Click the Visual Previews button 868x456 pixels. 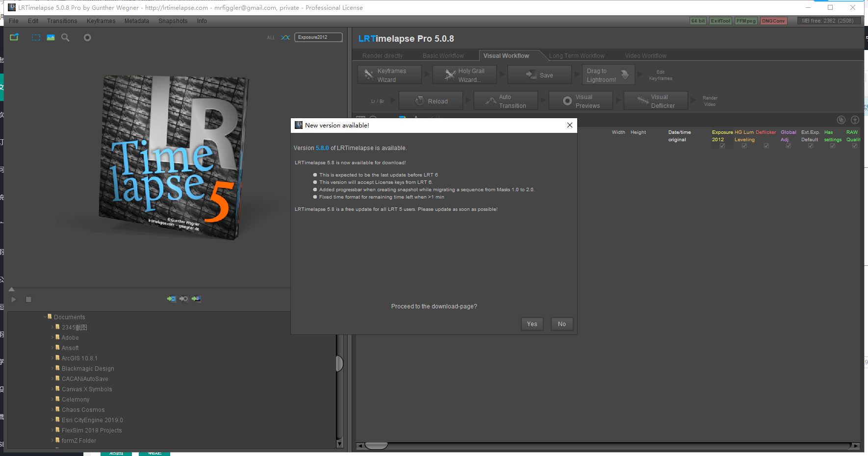pos(581,101)
